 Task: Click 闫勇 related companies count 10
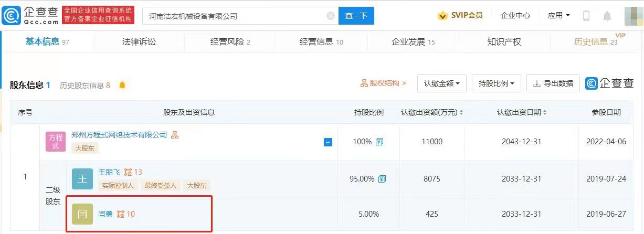(126, 214)
